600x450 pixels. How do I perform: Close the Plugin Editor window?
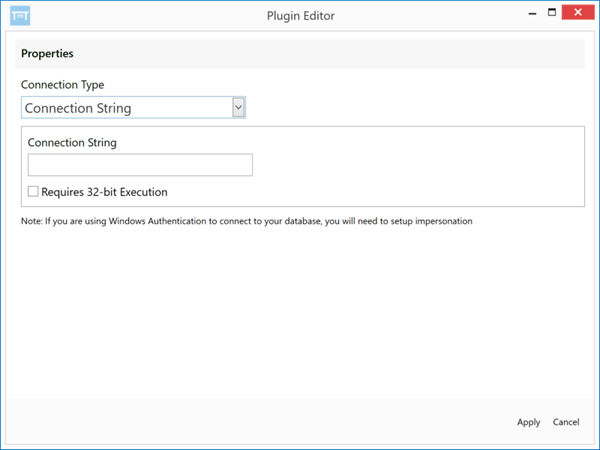[578, 12]
